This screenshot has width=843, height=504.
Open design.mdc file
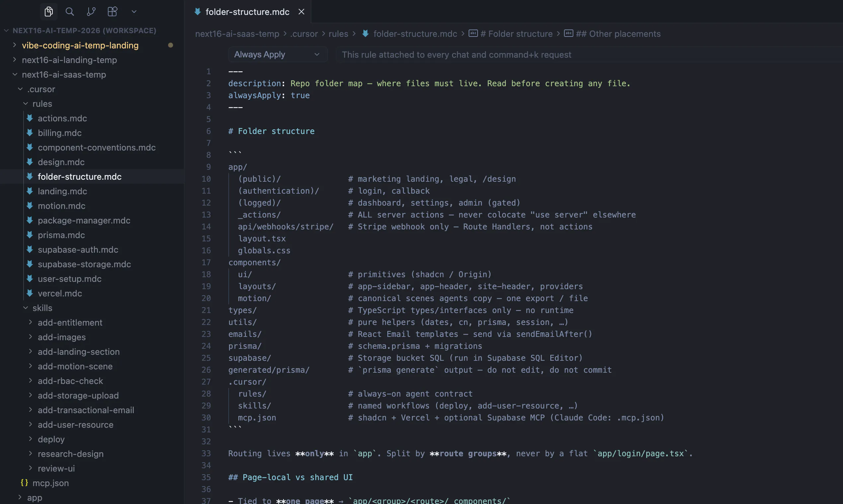point(61,162)
